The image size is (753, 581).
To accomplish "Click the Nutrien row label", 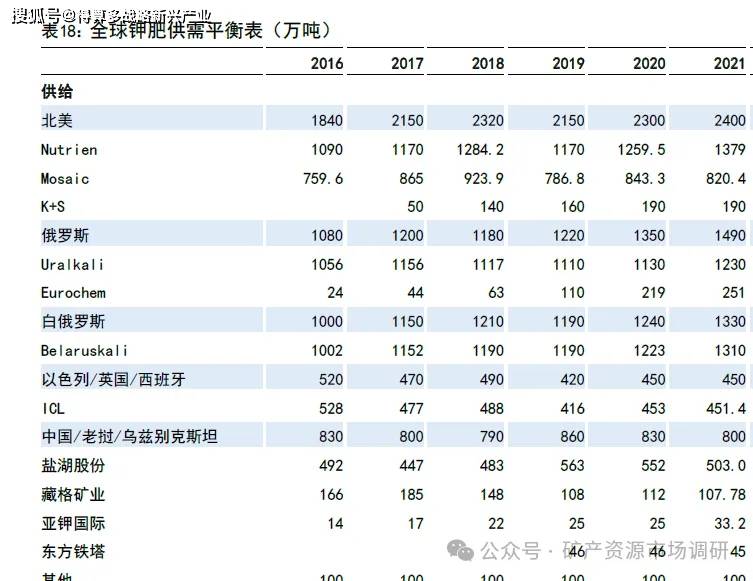I will pyautogui.click(x=69, y=150).
